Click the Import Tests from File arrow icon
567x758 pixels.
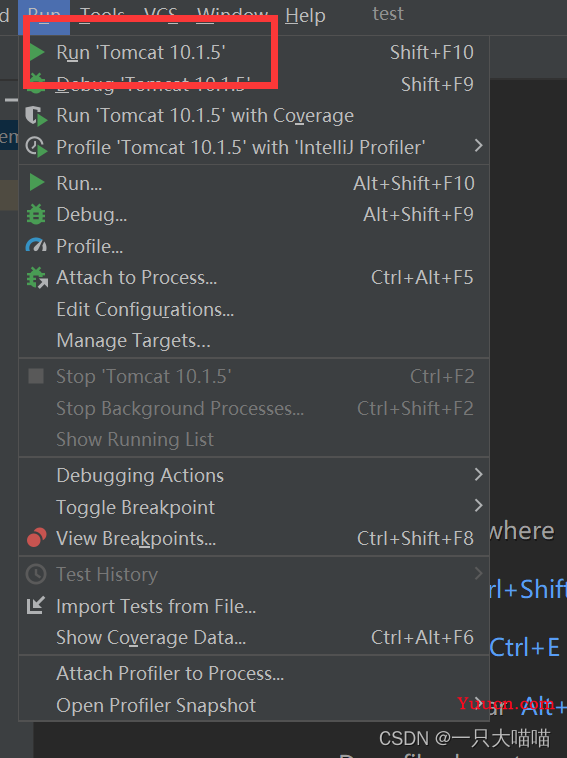36,606
